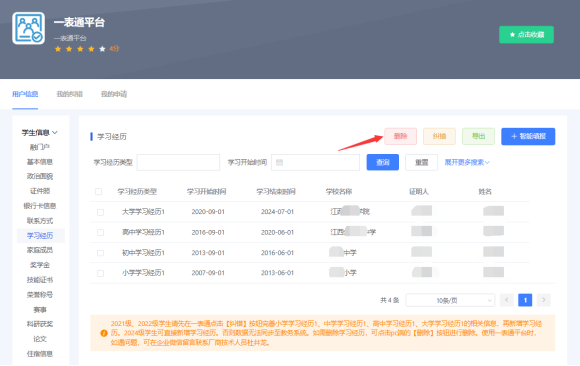Open 论文 in the sidebar
Viewport: 580px width, 366px height.
[40, 339]
